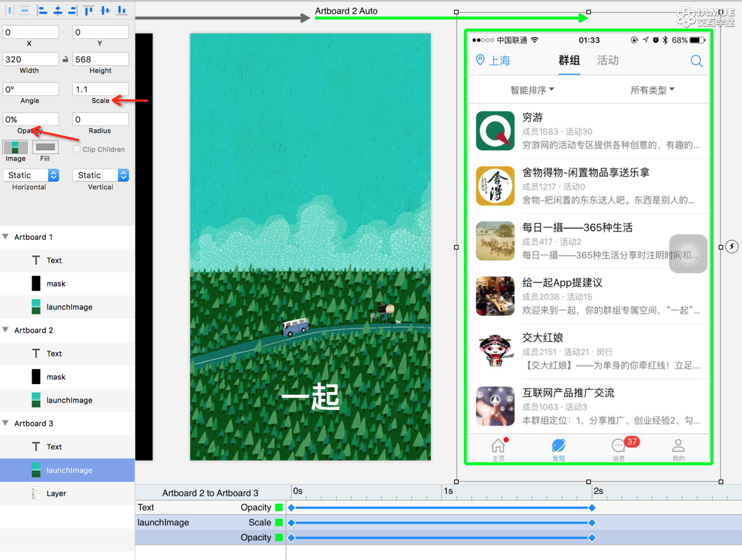Image resolution: width=742 pixels, height=560 pixels.
Task: Focus the Height field showing 568
Action: [101, 59]
